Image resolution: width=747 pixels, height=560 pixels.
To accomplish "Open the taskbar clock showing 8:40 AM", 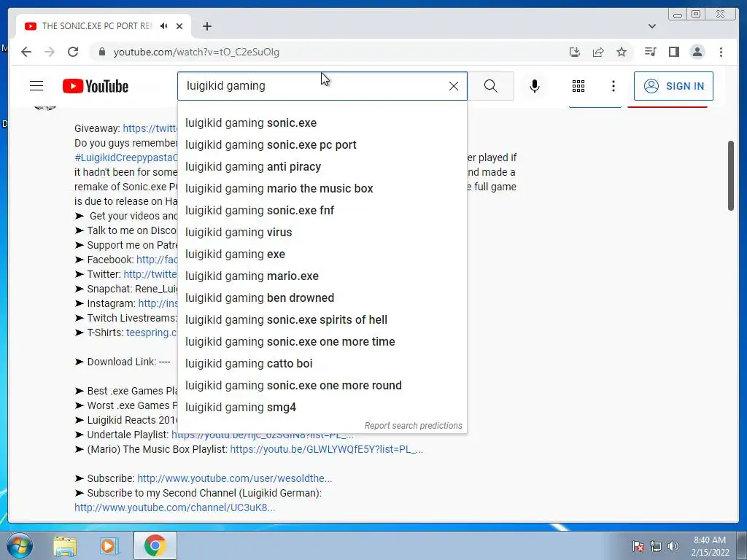I will coord(710,546).
